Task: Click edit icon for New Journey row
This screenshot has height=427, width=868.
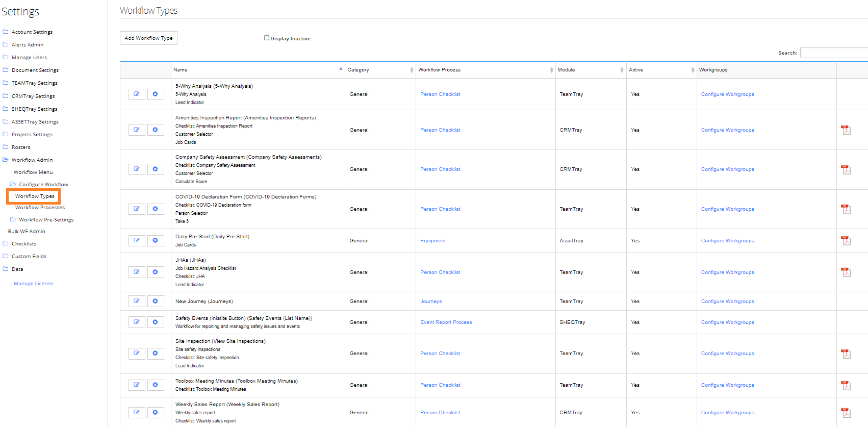Action: tap(137, 302)
